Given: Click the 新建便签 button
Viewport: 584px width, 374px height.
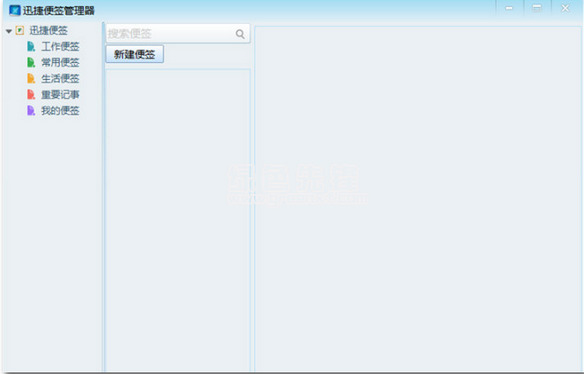Looking at the screenshot, I should 134,54.
